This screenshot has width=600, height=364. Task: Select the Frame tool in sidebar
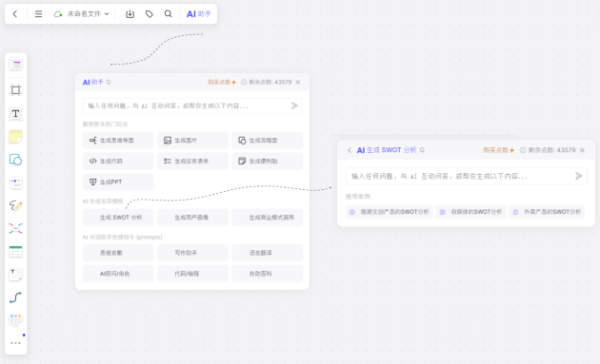(x=16, y=90)
